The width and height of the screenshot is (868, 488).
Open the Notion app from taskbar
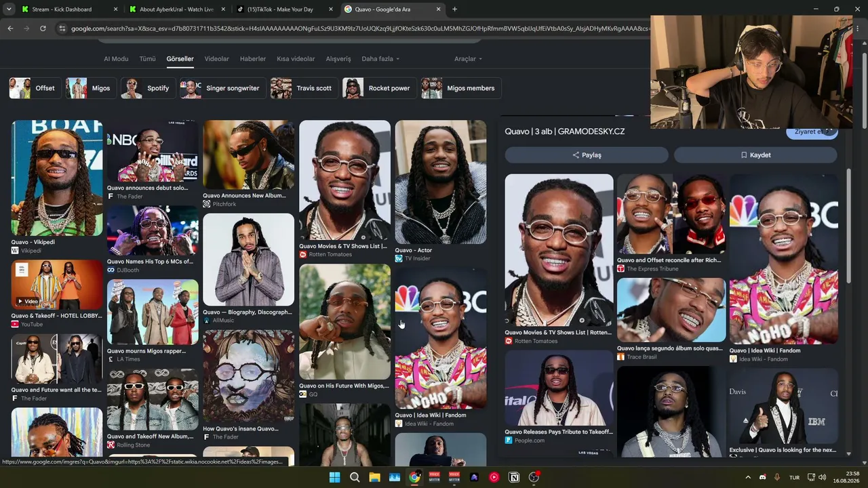(x=514, y=477)
